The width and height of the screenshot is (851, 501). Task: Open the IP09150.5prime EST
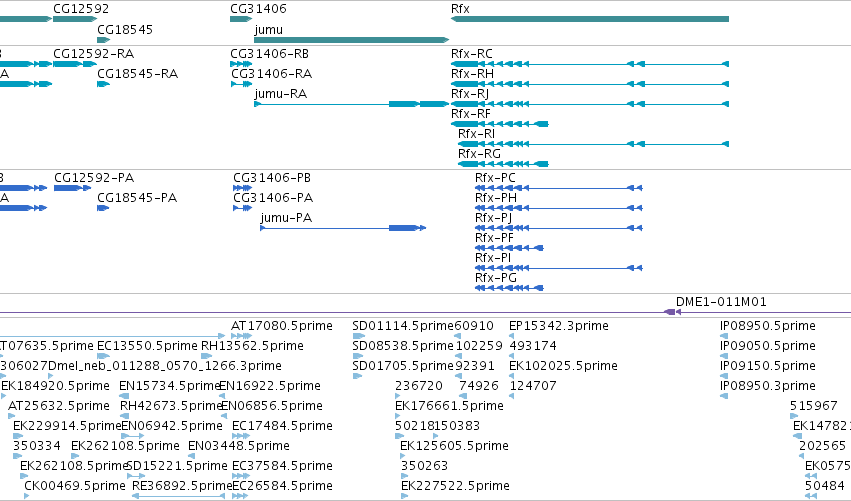pos(724,376)
